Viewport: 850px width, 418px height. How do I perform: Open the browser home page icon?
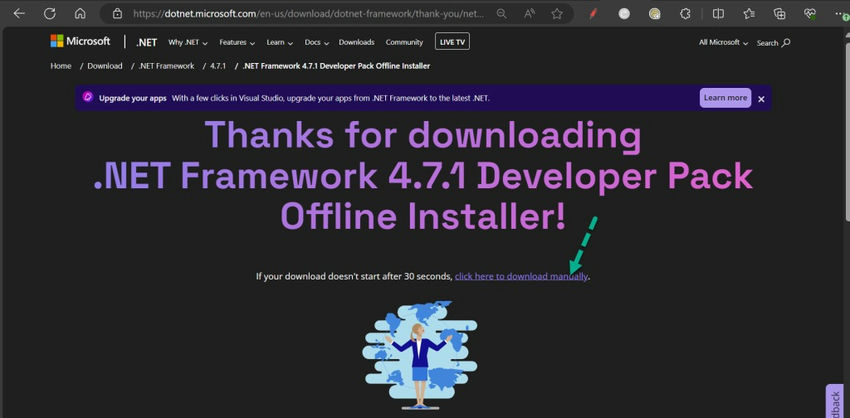(x=80, y=14)
